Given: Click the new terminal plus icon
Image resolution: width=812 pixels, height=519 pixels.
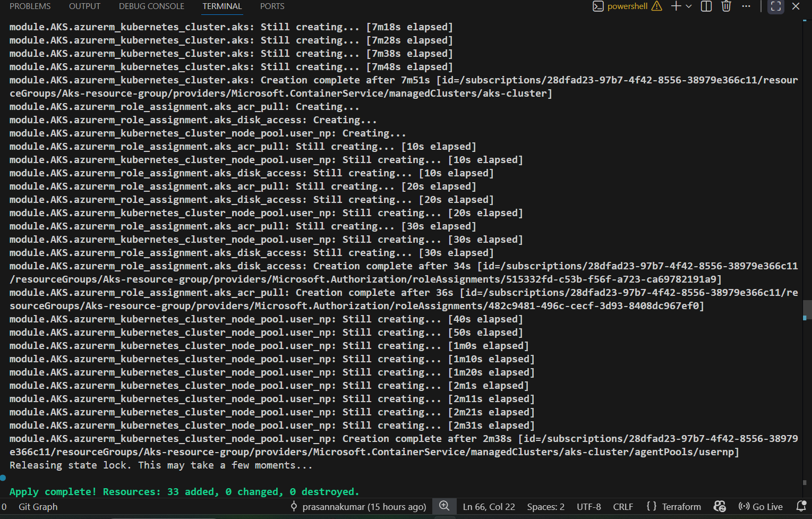Looking at the screenshot, I should (x=676, y=6).
